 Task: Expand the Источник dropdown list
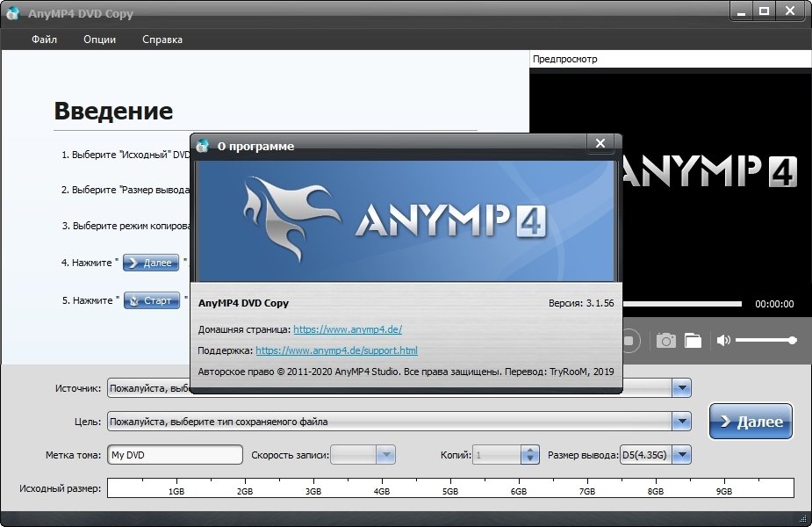(x=682, y=388)
